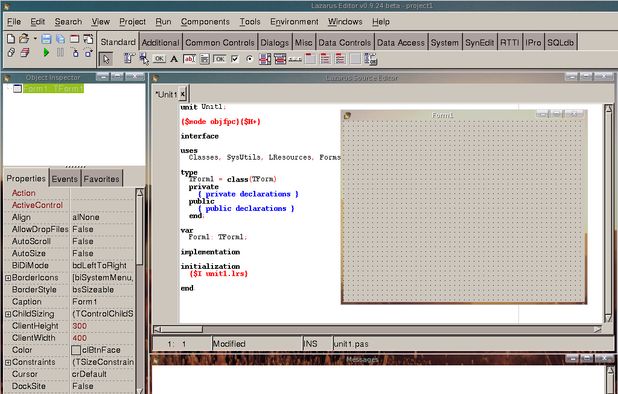Click the Open file folder icon

(x=24, y=38)
